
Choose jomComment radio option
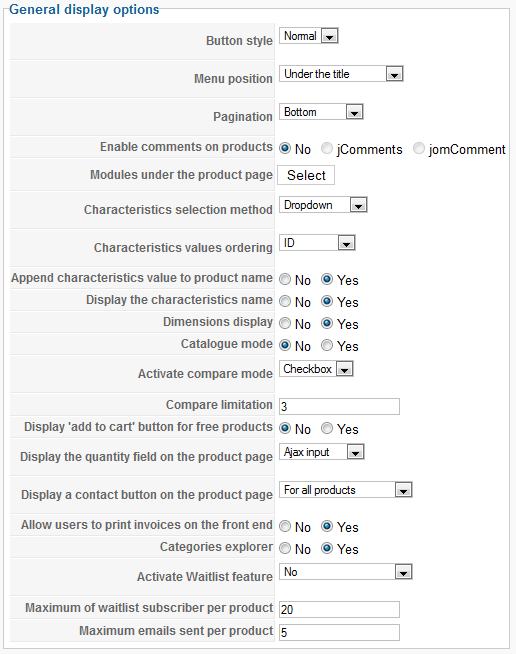click(418, 148)
